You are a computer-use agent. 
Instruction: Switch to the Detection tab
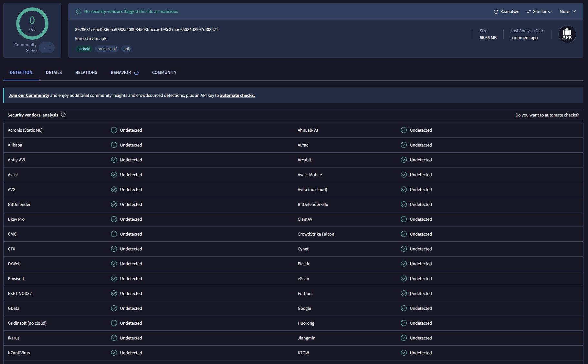[21, 73]
